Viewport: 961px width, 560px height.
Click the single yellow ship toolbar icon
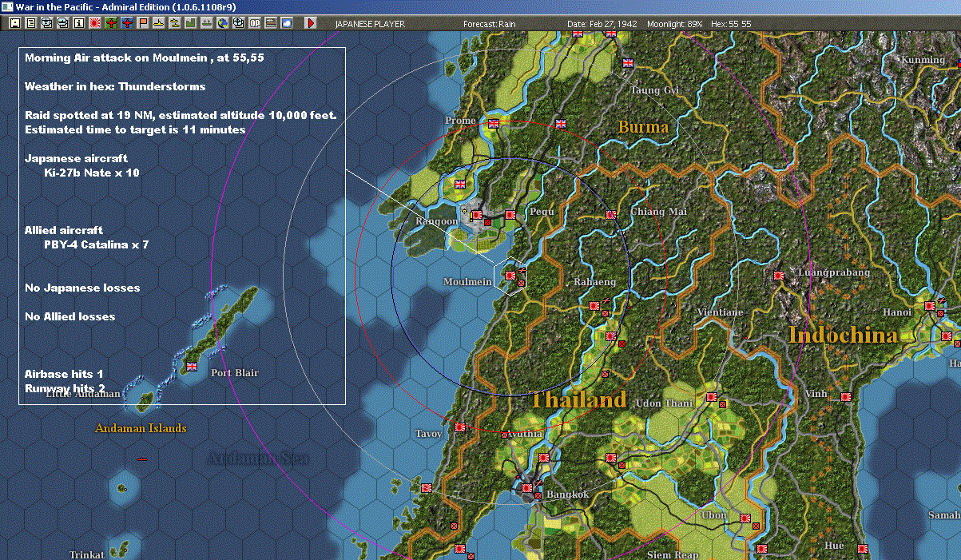click(159, 23)
